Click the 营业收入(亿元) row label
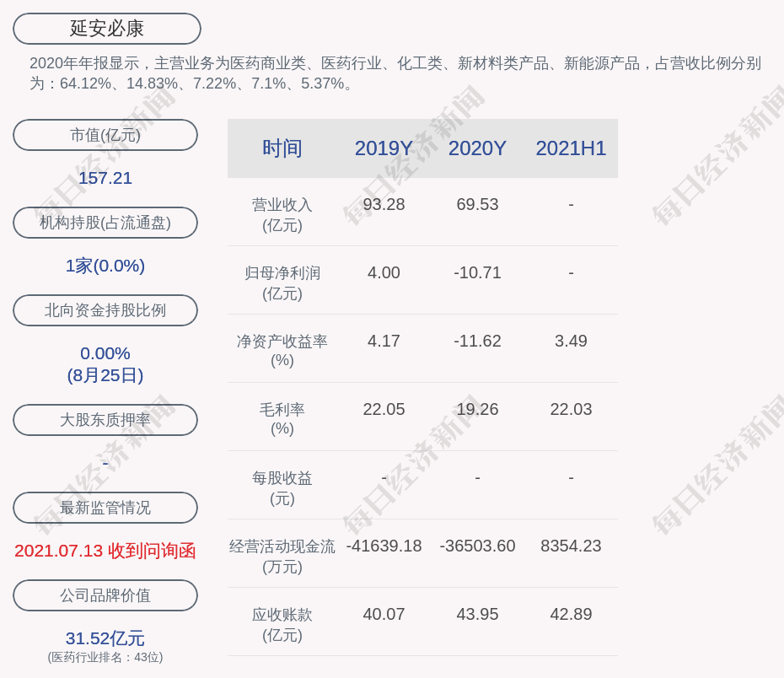The image size is (784, 678). 282,215
